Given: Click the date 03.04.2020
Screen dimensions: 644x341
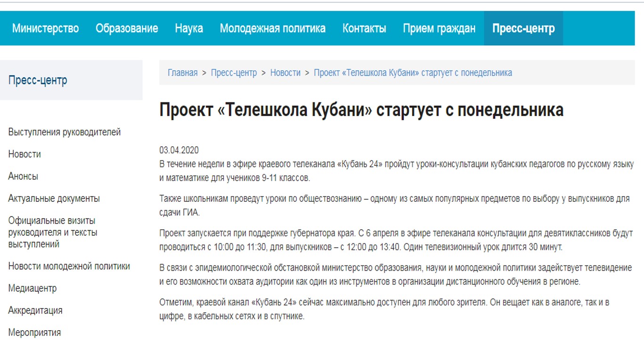Looking at the screenshot, I should click(x=179, y=150).
